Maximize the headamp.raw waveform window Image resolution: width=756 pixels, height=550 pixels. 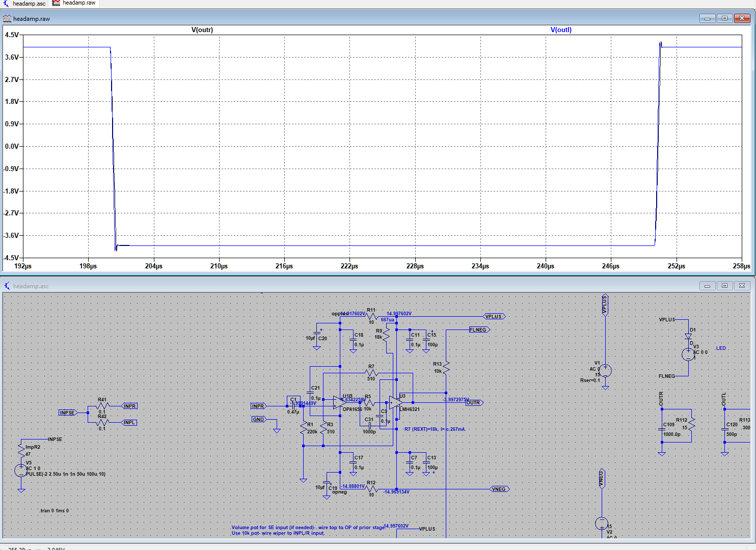click(724, 18)
